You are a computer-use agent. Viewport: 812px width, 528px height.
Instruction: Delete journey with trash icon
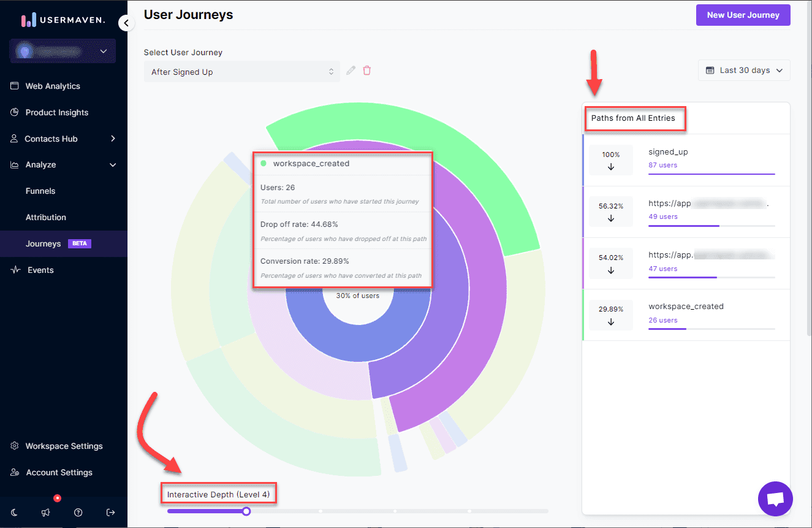tap(367, 71)
